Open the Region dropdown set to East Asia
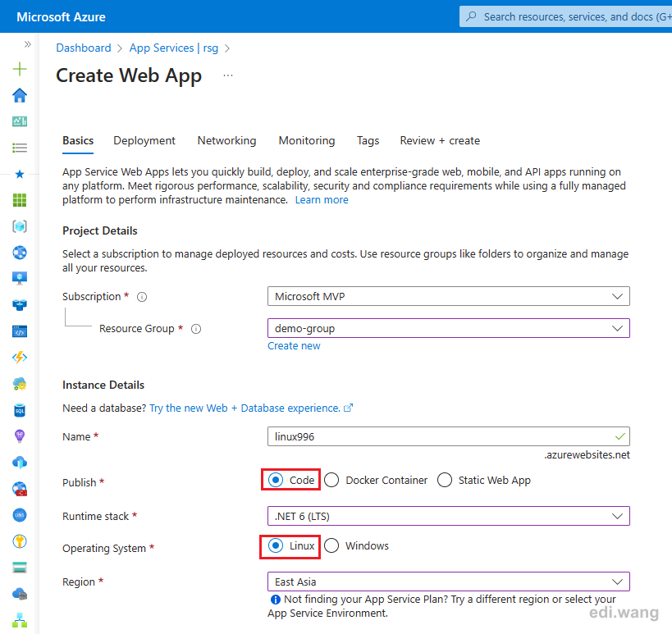The width and height of the screenshot is (672, 634). [x=448, y=582]
